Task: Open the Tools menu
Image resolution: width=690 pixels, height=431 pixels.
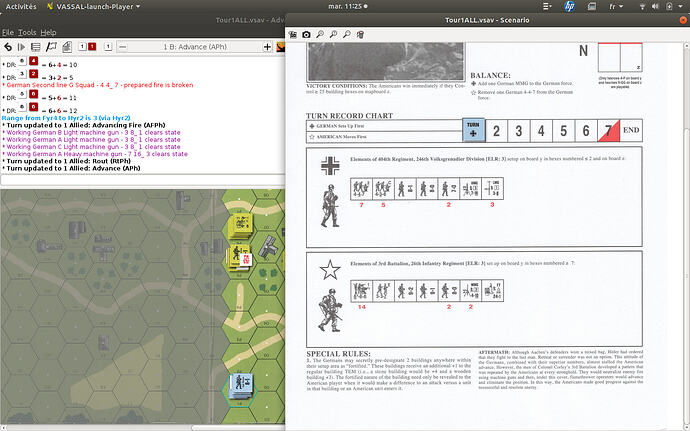Action: (27, 33)
